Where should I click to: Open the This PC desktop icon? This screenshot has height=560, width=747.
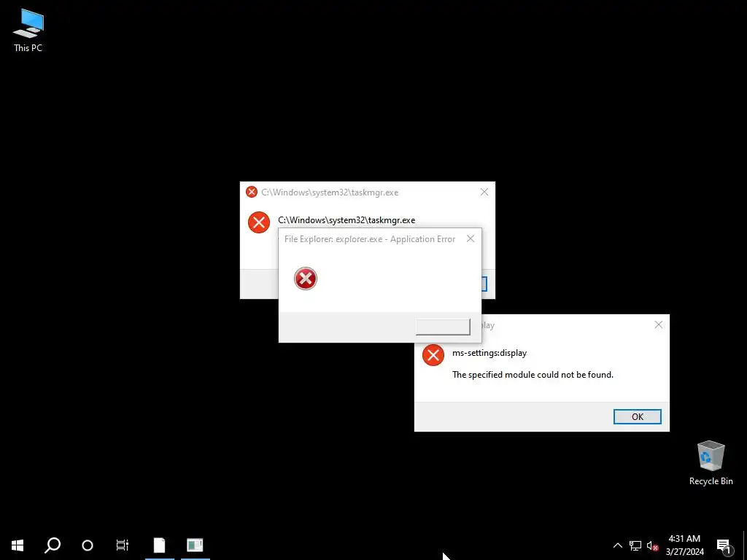pyautogui.click(x=28, y=31)
